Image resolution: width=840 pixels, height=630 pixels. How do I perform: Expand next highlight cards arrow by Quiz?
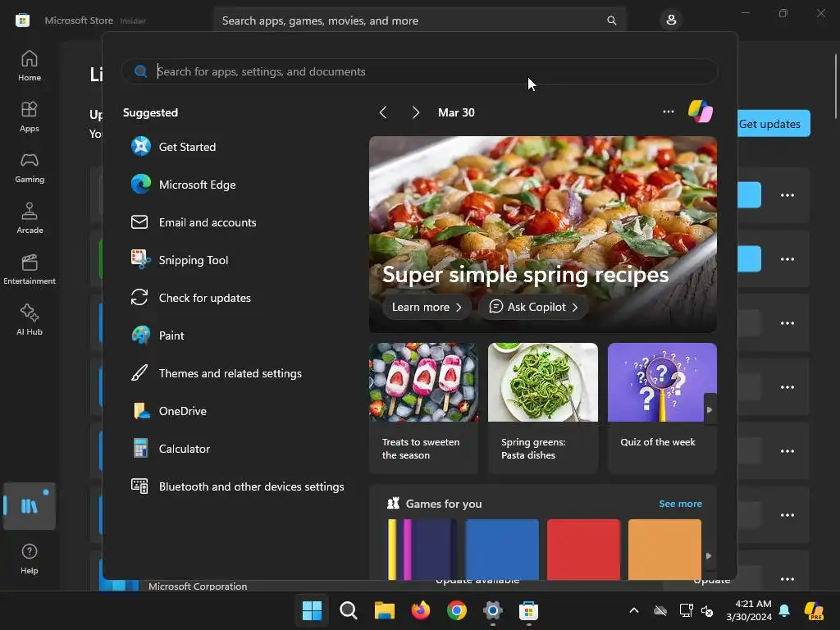click(710, 410)
